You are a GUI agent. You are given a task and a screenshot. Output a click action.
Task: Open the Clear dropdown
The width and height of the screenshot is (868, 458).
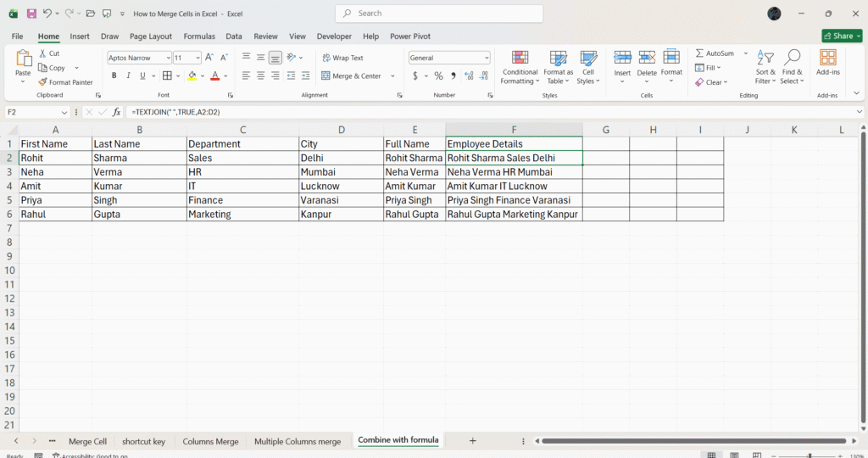(711, 82)
